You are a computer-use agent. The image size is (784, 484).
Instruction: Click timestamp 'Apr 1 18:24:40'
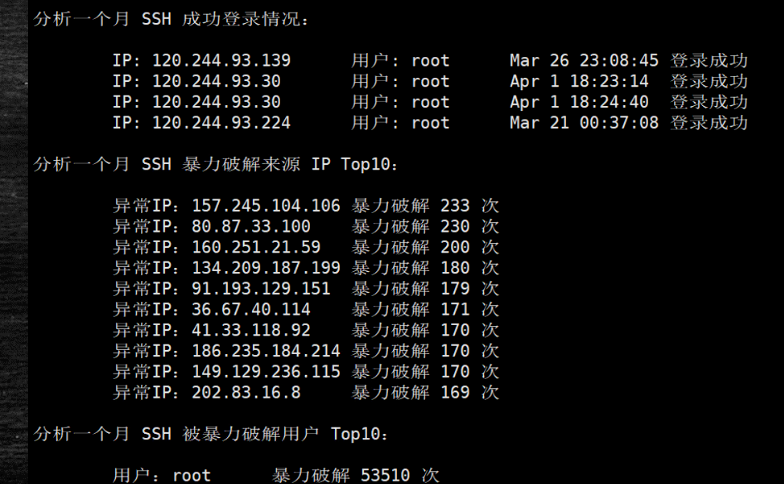pos(579,102)
